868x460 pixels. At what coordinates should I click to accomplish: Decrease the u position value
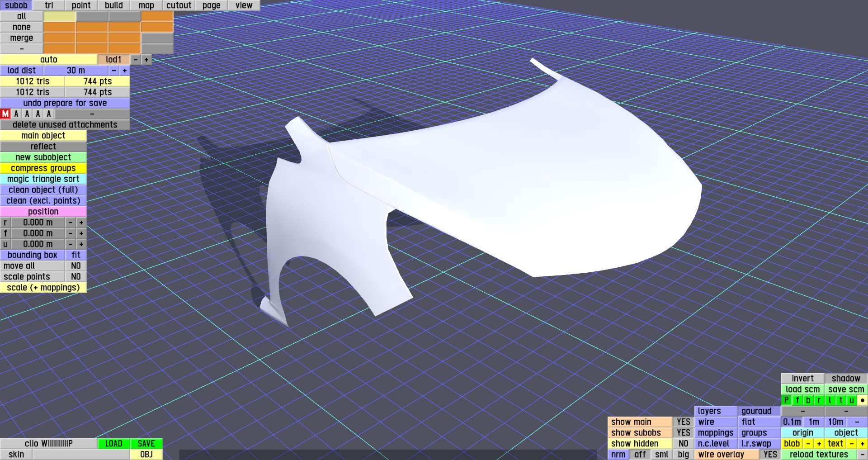(x=71, y=244)
